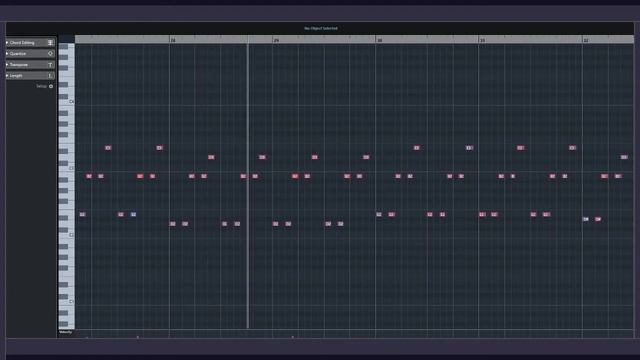
Task: Expand the Quantize section arrow
Action: coord(7,53)
